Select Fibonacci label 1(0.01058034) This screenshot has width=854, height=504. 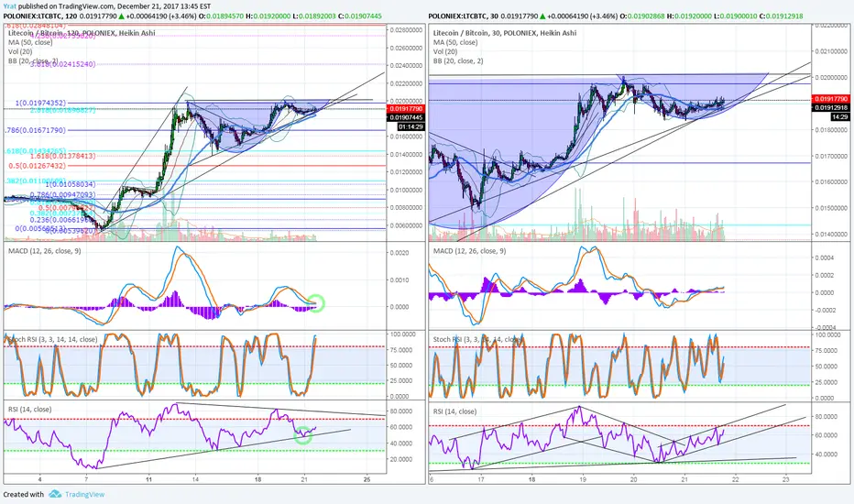[x=70, y=184]
